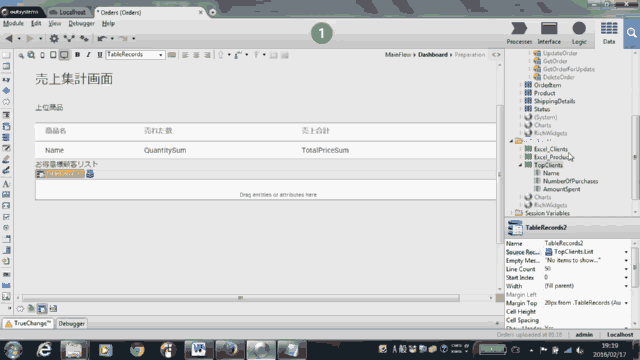The width and height of the screenshot is (640, 360).
Task: Click the QuantitySum expression cell
Action: tap(165, 150)
